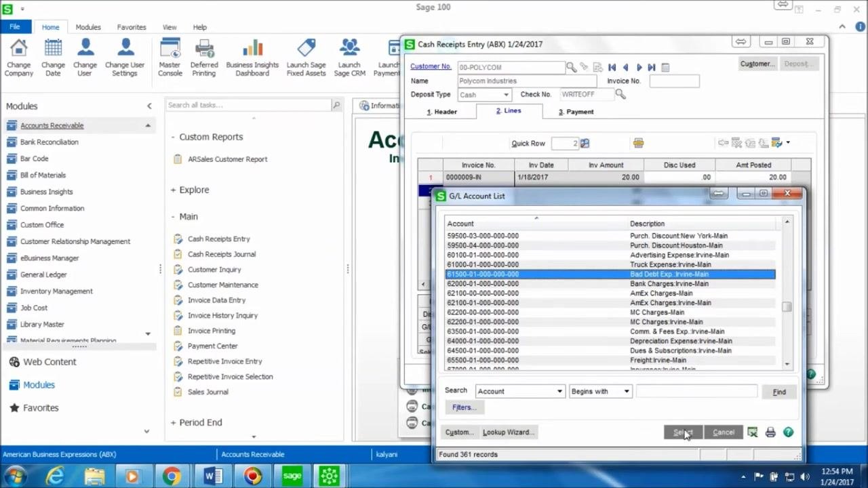Go to first record in Cash Receipts
The image size is (868, 488).
[x=612, y=67]
